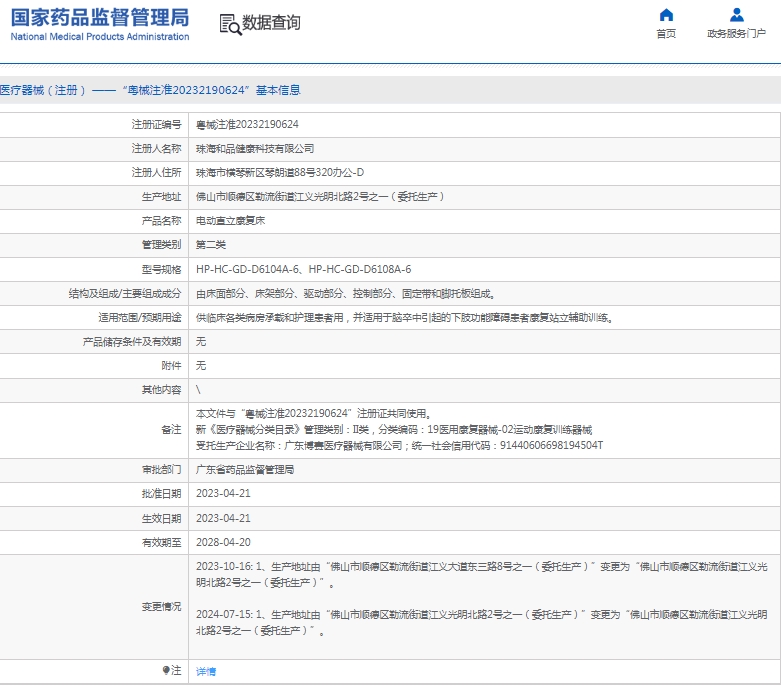Image resolution: width=781 pixels, height=687 pixels.
Task: Click the 产品储存条件及有效期 value 无
Action: click(201, 342)
